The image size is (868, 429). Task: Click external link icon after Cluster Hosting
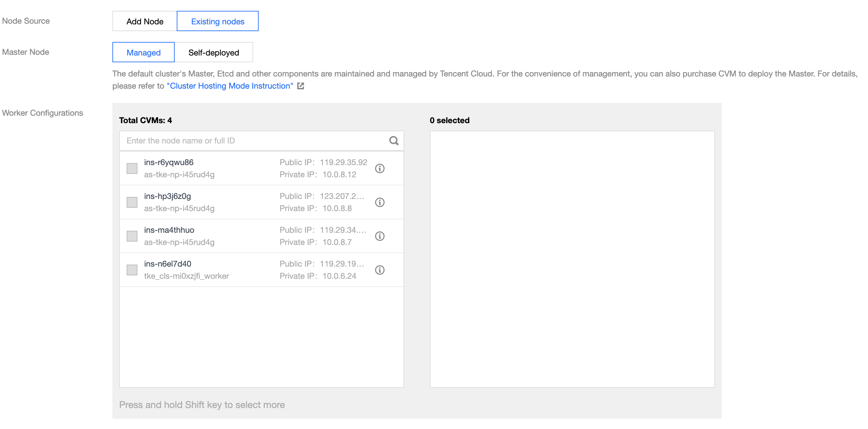pyautogui.click(x=301, y=86)
